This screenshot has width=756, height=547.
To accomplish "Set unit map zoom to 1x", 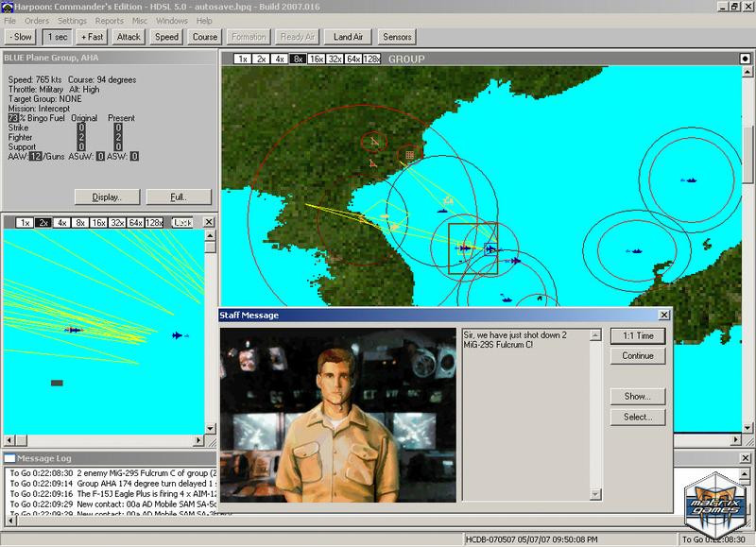I will coord(25,223).
